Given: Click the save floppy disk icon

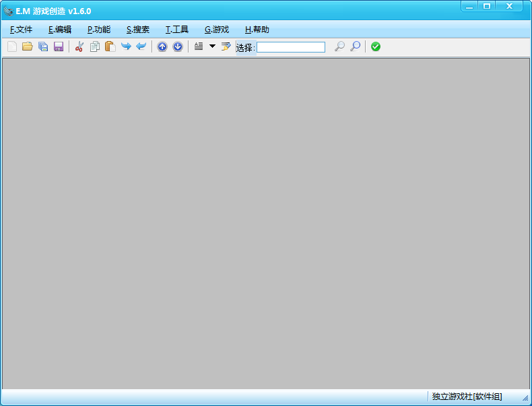Looking at the screenshot, I should tap(59, 46).
